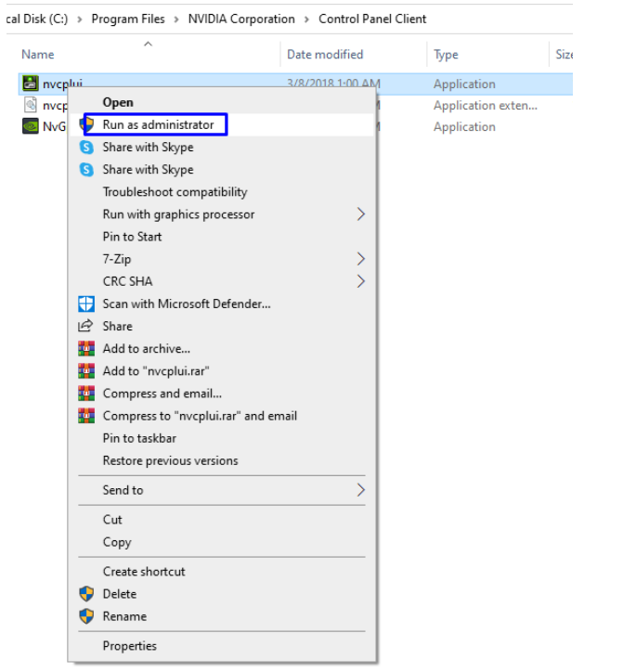Click the application extension file icon

(x=31, y=105)
